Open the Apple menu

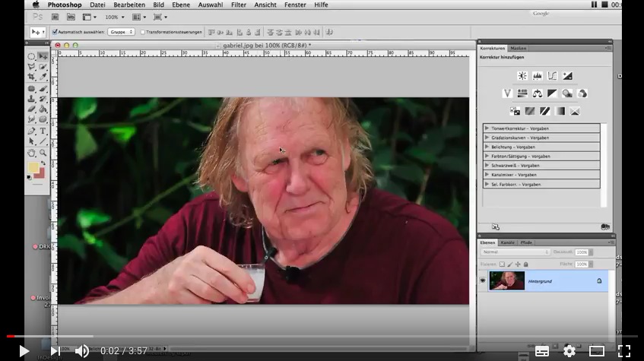point(36,5)
